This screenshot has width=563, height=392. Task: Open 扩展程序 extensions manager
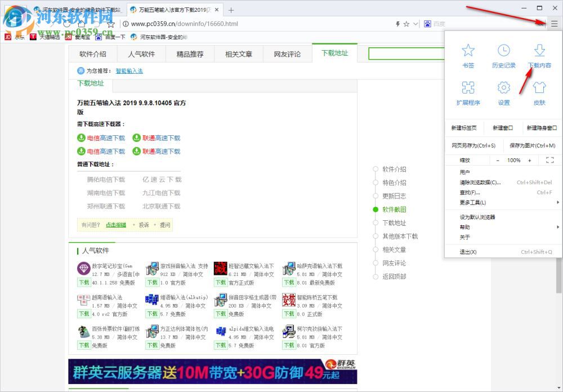(x=468, y=92)
